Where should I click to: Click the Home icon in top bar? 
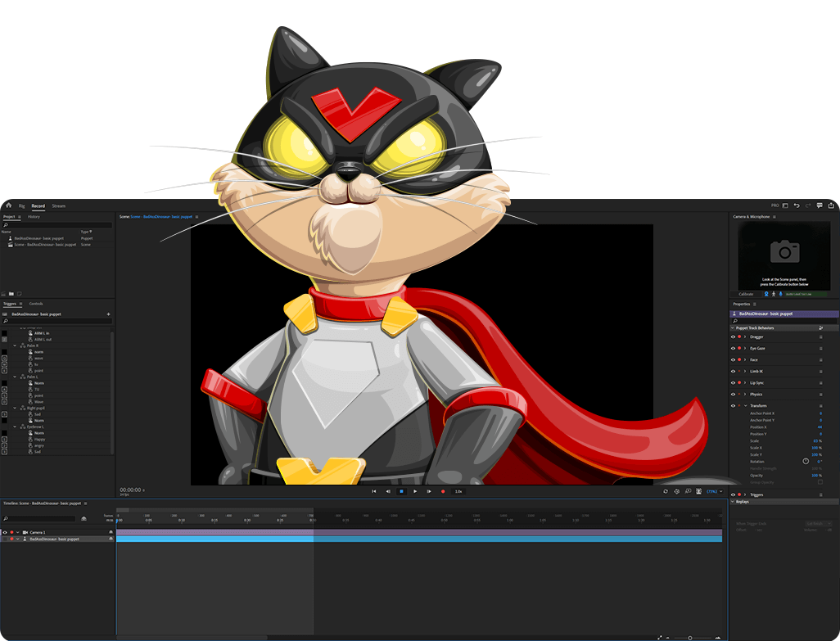[x=8, y=205]
